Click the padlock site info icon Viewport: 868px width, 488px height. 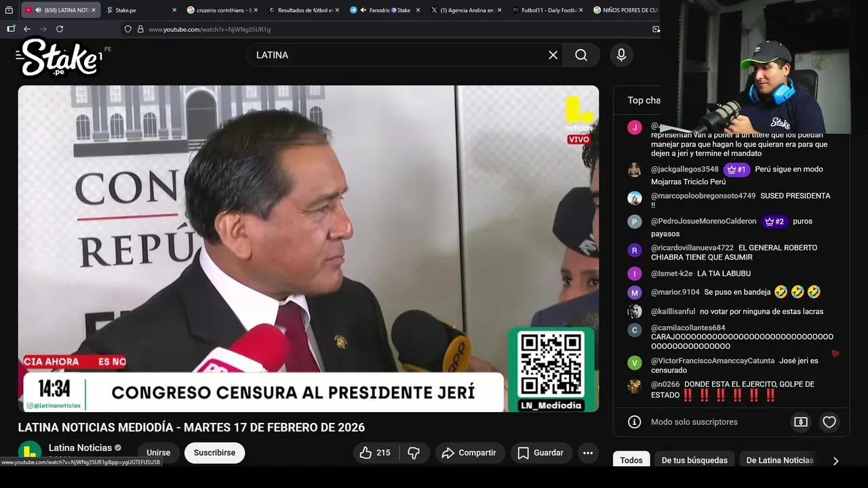[140, 29]
